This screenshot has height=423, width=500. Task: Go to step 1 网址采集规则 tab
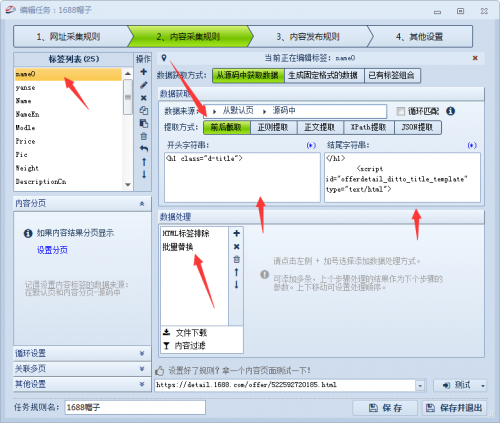pos(69,37)
